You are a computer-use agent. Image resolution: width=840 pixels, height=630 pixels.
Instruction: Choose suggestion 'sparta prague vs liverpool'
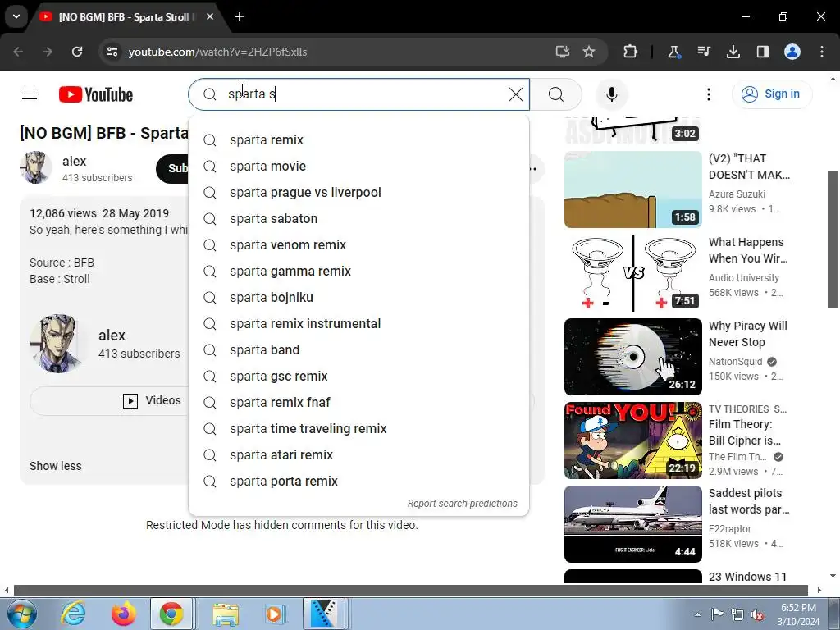(359, 192)
